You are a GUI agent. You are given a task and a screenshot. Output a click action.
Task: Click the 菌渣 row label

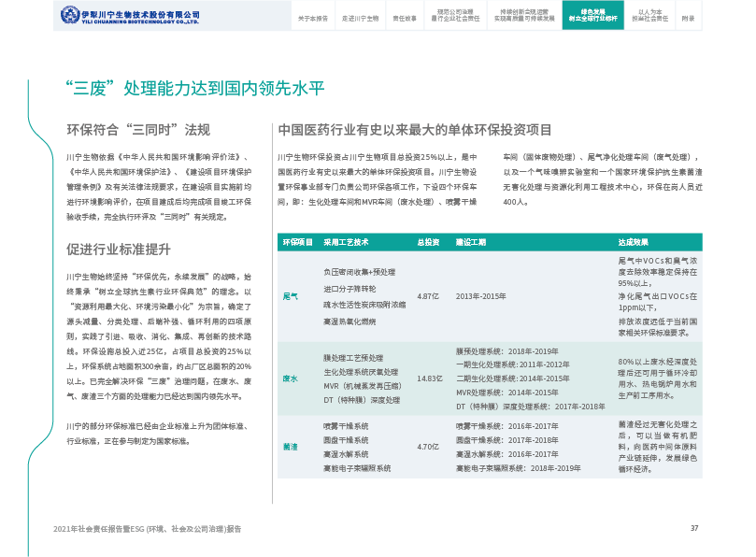(x=290, y=447)
